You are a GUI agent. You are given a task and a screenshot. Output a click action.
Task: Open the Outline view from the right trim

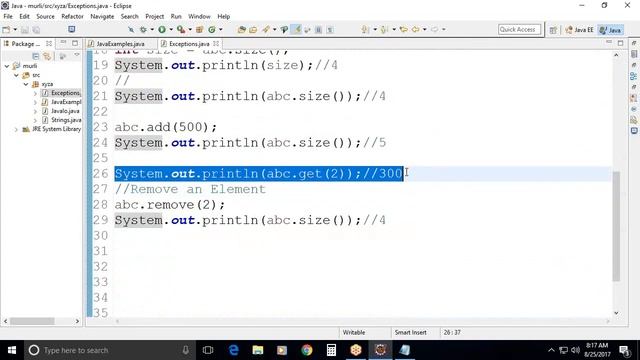coord(633,76)
